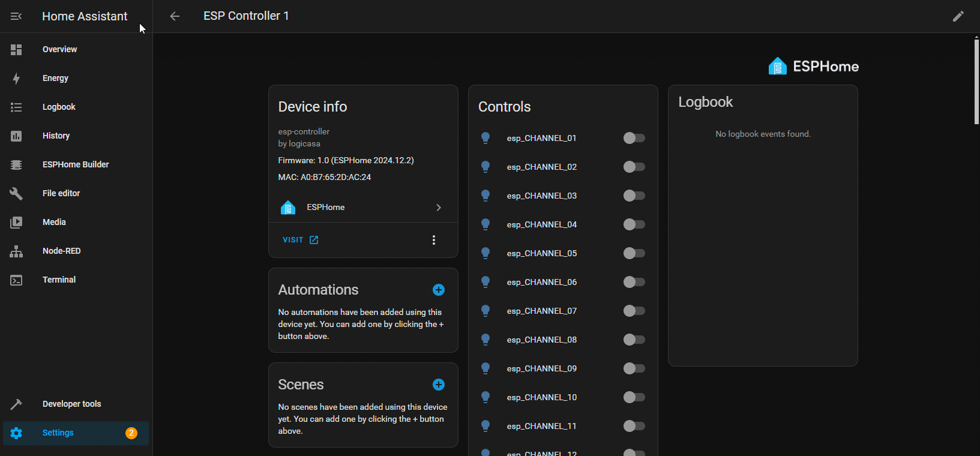Click the esp_CHANNEL_06 light bulb icon
980x456 pixels.
485,282
